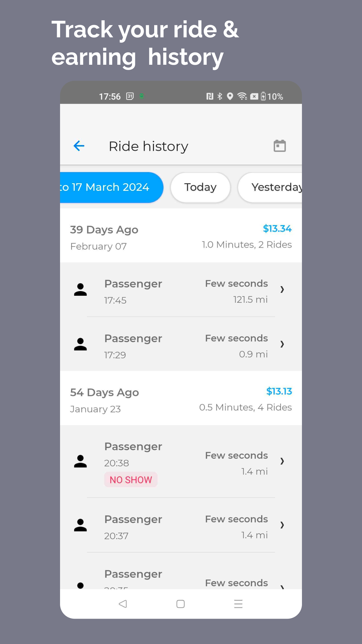362x644 pixels.
Task: Tap Android home square button
Action: pyautogui.click(x=180, y=604)
